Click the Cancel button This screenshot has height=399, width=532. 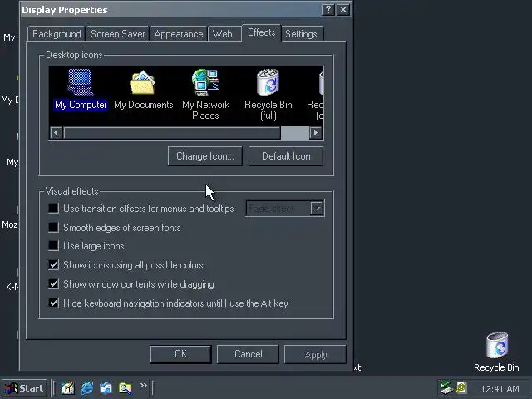(x=248, y=354)
